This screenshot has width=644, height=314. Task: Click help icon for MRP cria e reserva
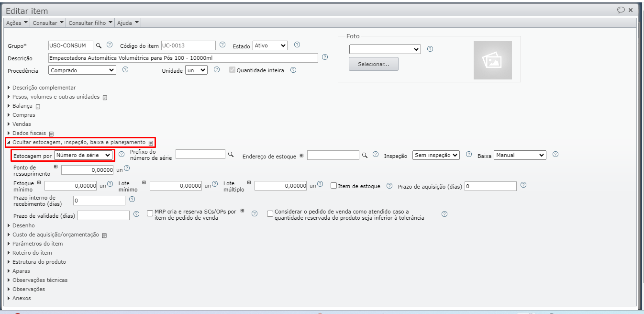[255, 213]
